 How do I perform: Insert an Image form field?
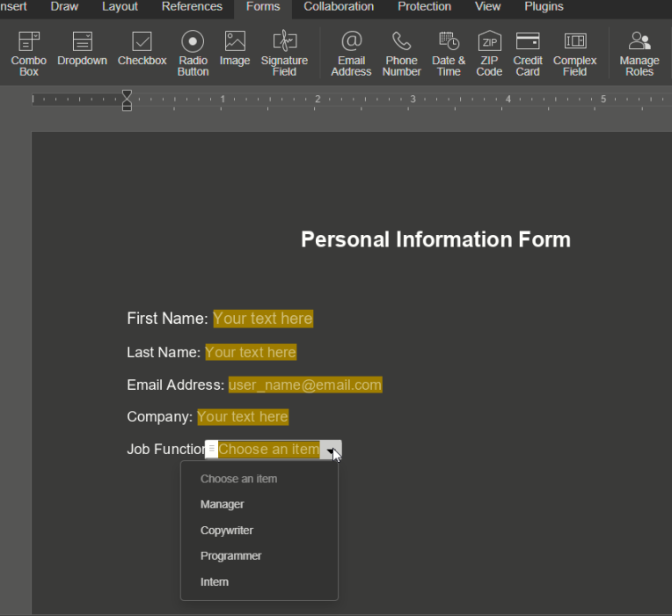(x=235, y=48)
